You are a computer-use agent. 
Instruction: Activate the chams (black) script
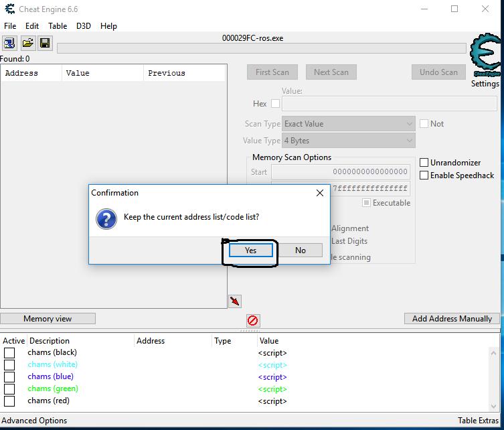click(x=9, y=353)
